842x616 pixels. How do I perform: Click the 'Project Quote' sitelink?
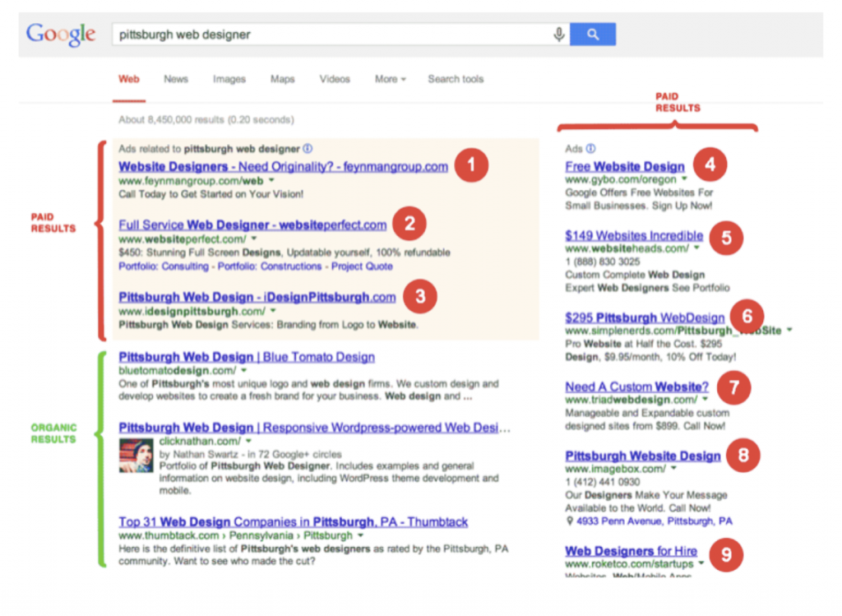point(362,266)
